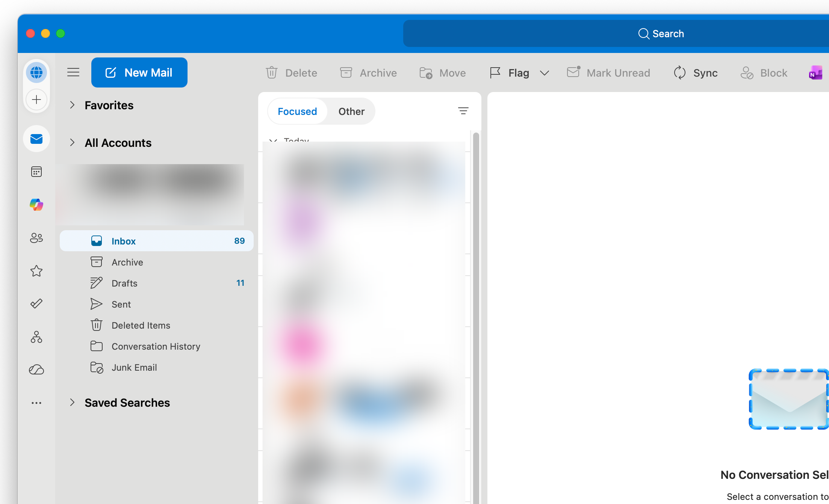Open the Flag dropdown arrow
The height and width of the screenshot is (504, 829).
[545, 73]
